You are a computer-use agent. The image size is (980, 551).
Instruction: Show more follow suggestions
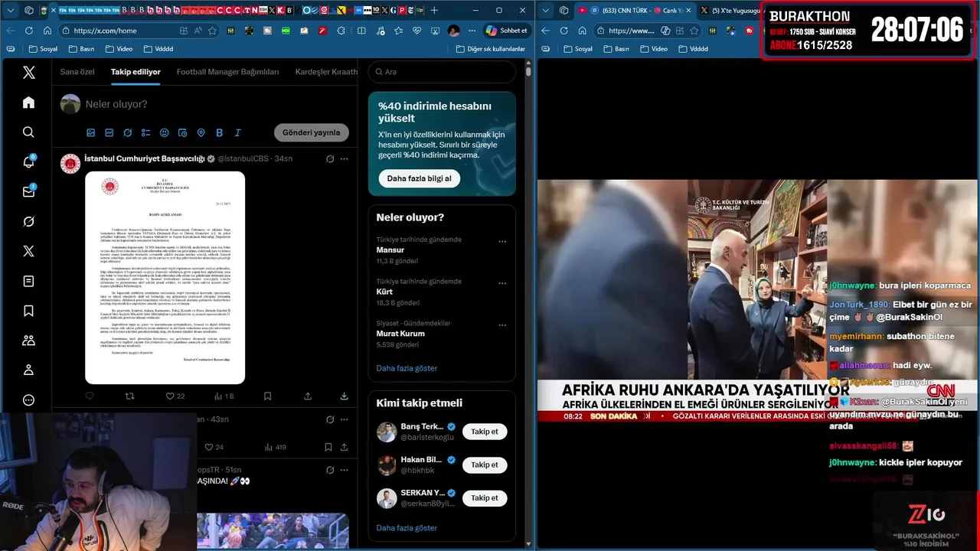pyautogui.click(x=407, y=528)
